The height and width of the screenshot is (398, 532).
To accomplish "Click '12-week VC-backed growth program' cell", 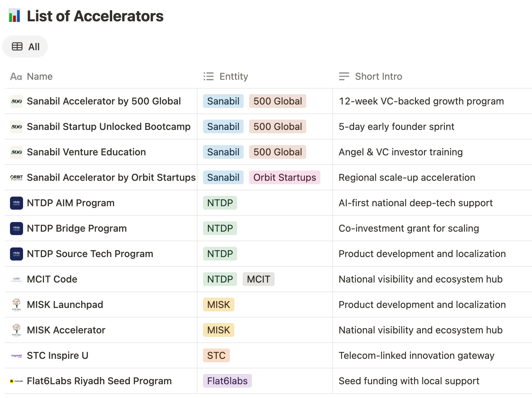I will 432,101.
